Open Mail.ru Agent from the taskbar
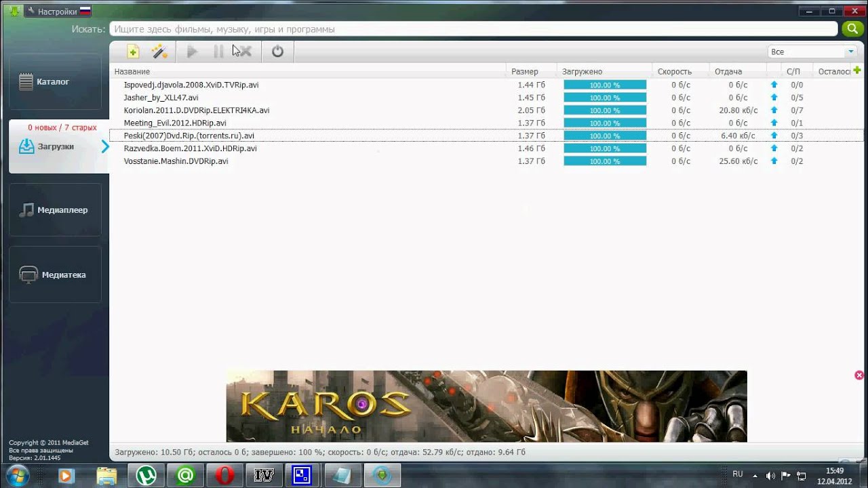868x488 pixels. [185, 475]
